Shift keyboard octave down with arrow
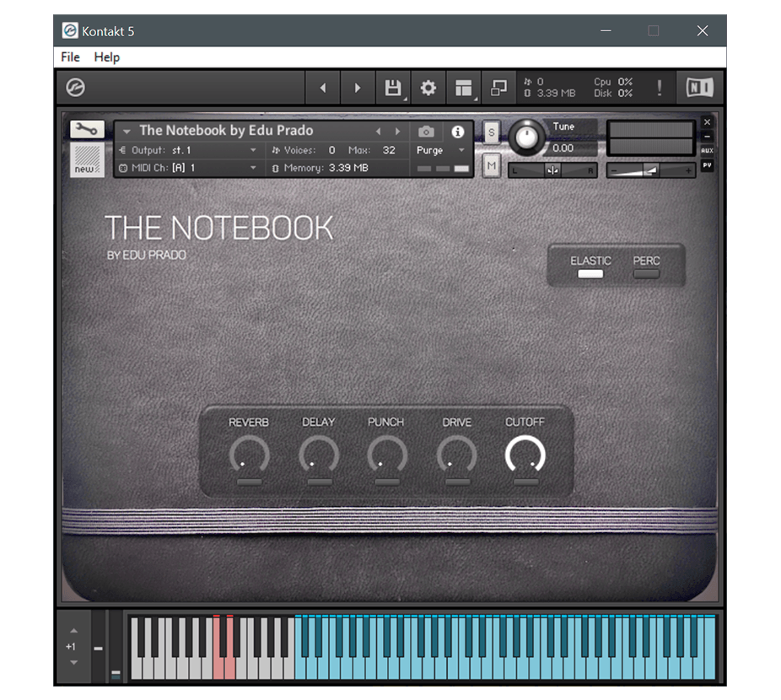Image resolution: width=781 pixels, height=700 pixels. coord(73,663)
